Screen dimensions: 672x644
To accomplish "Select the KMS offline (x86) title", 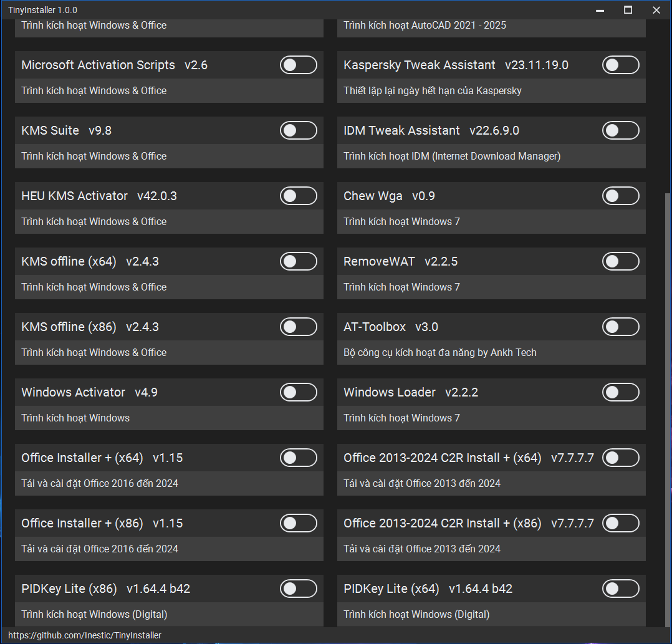I will tap(69, 327).
